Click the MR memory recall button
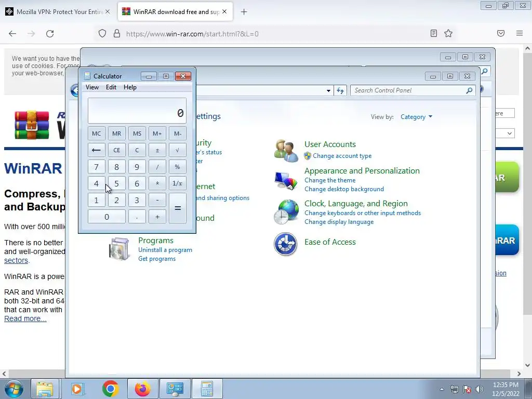The image size is (532, 399). [117, 134]
